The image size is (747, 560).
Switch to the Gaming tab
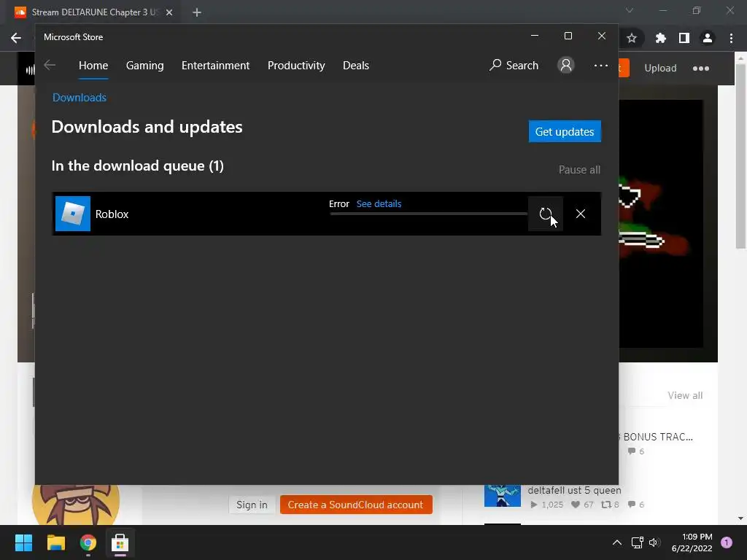pos(145,65)
